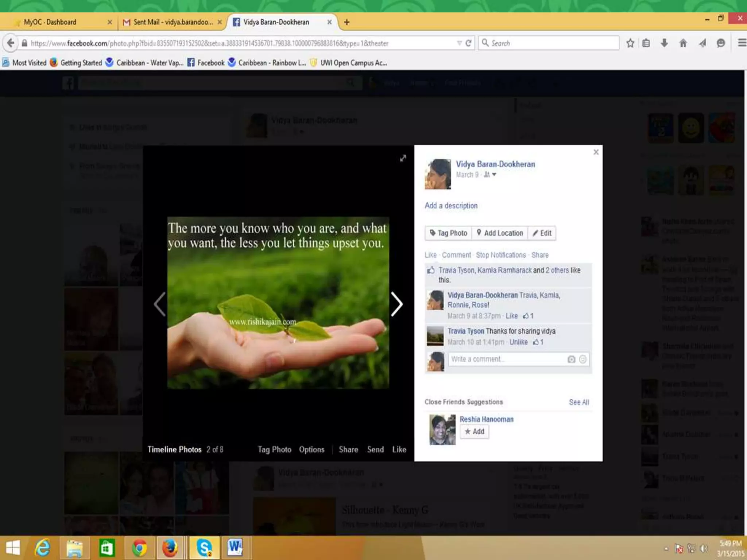Go to Firefox home page icon
Screen dimensions: 747x560
pyautogui.click(x=683, y=43)
